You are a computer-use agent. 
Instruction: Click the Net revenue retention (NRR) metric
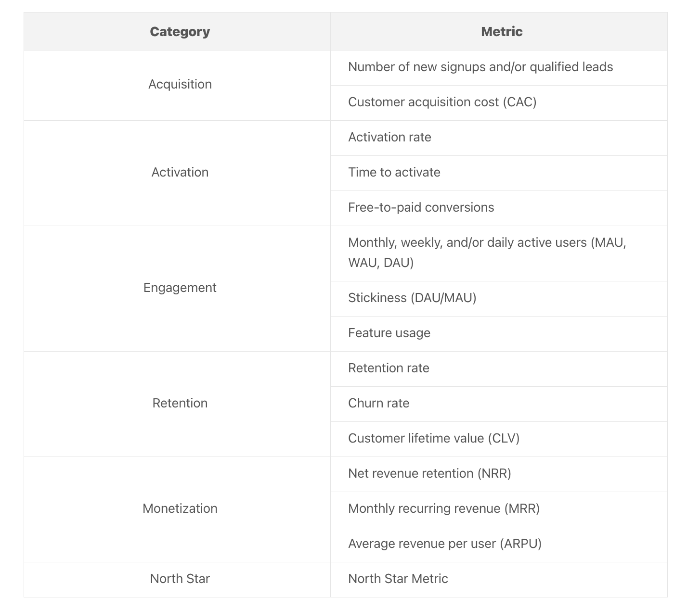[x=429, y=473]
